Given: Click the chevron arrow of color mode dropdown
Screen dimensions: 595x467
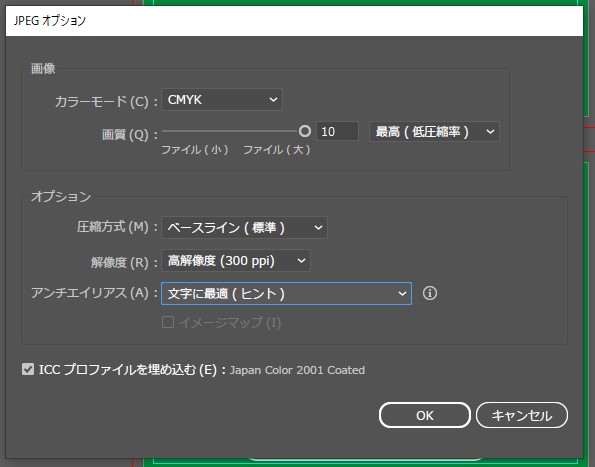Looking at the screenshot, I should 273,100.
